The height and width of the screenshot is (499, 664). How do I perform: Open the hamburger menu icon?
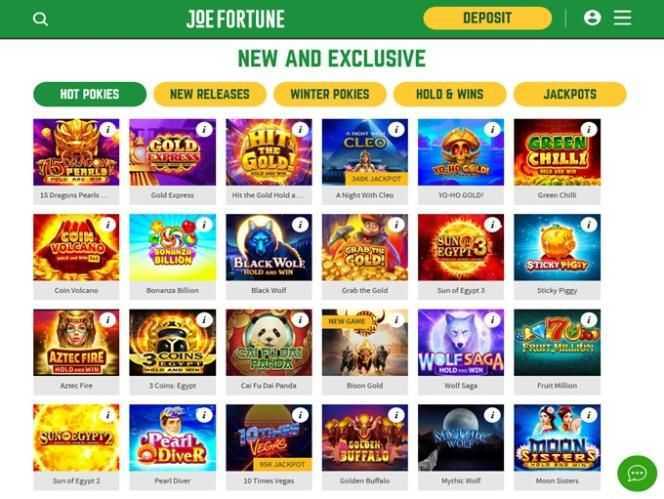coord(622,18)
